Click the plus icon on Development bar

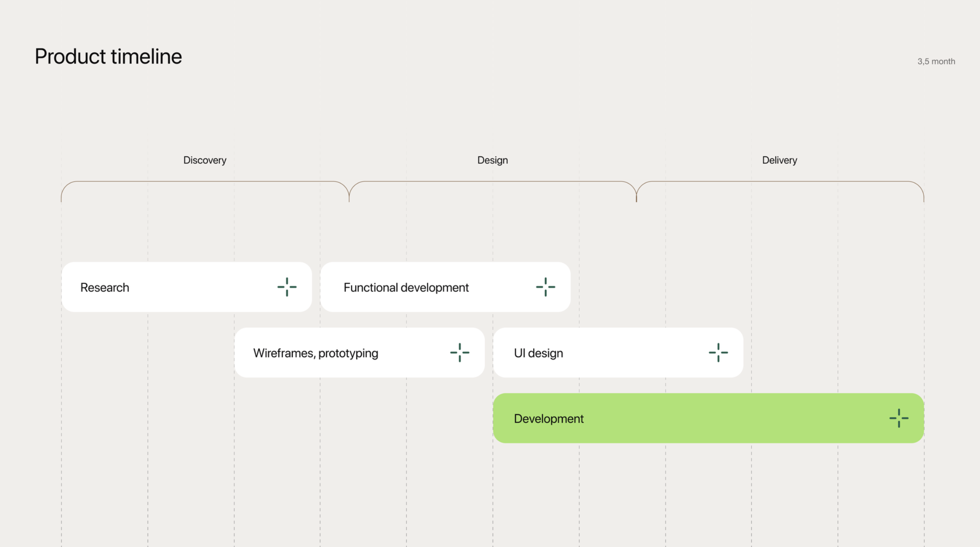pos(899,418)
